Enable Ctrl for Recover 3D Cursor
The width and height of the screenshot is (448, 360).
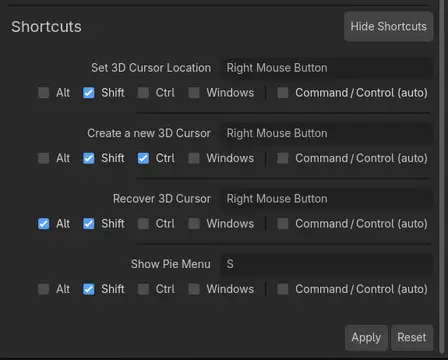pos(143,223)
